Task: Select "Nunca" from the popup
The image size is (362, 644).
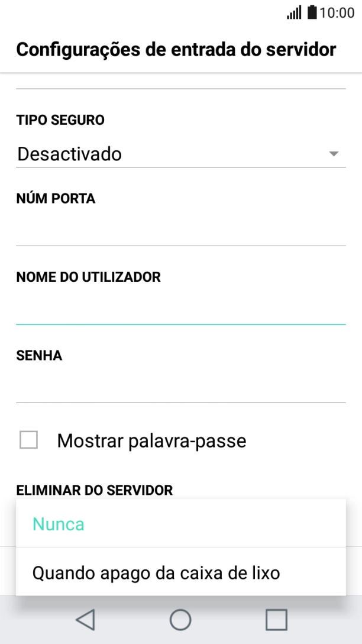Action: 58,524
